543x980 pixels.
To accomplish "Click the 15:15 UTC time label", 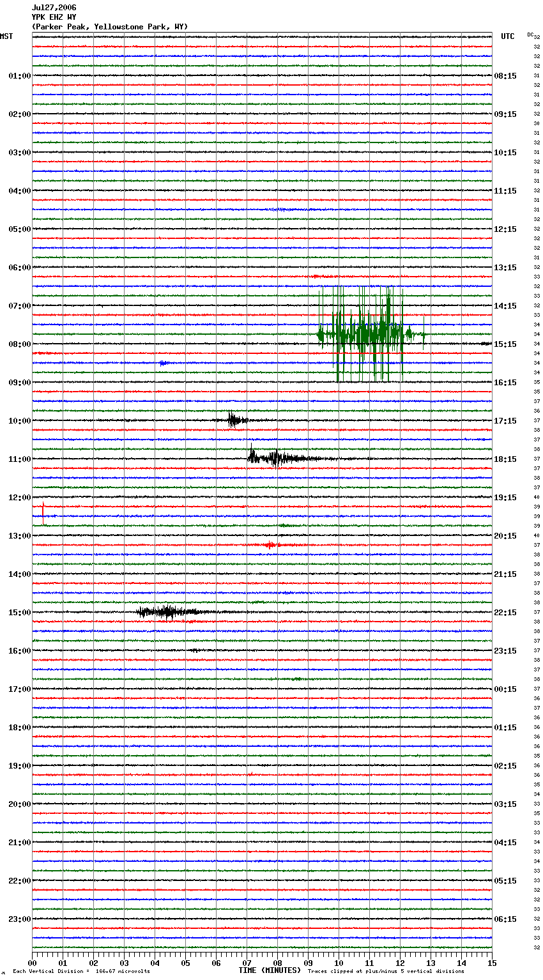I will pyautogui.click(x=505, y=344).
